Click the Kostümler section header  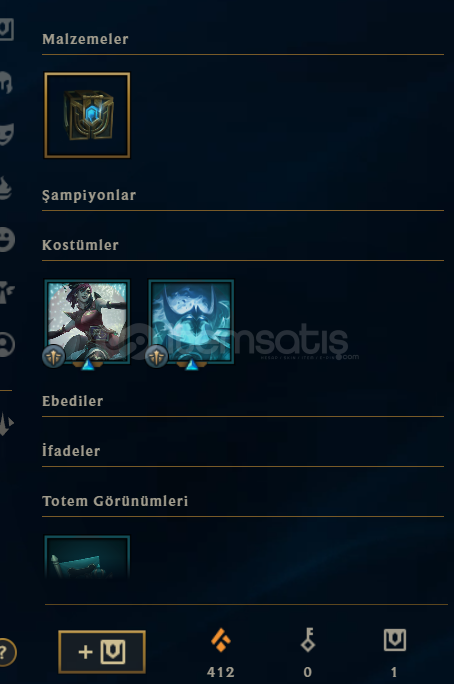pyautogui.click(x=80, y=245)
